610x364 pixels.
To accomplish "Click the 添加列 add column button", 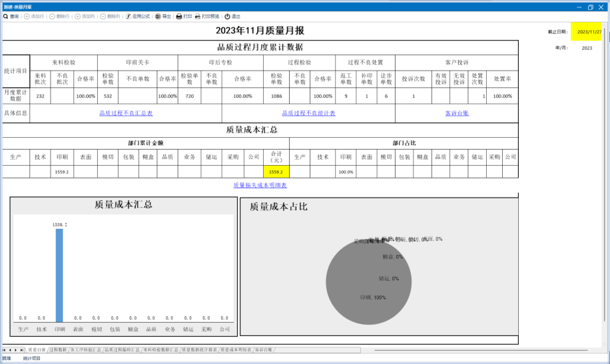I will [85, 16].
